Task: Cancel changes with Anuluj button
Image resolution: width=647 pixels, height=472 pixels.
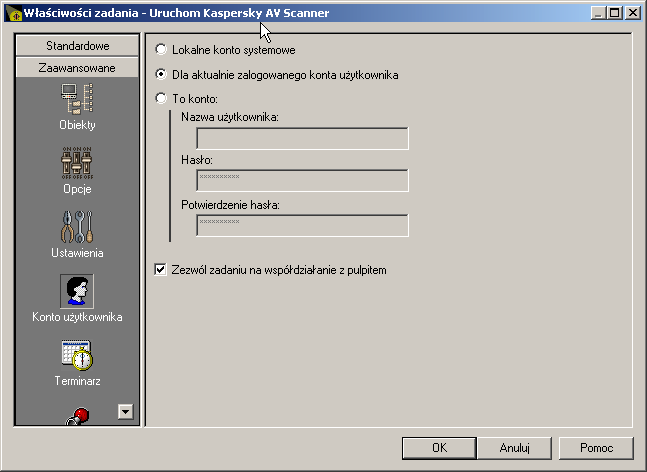Action: tap(514, 448)
